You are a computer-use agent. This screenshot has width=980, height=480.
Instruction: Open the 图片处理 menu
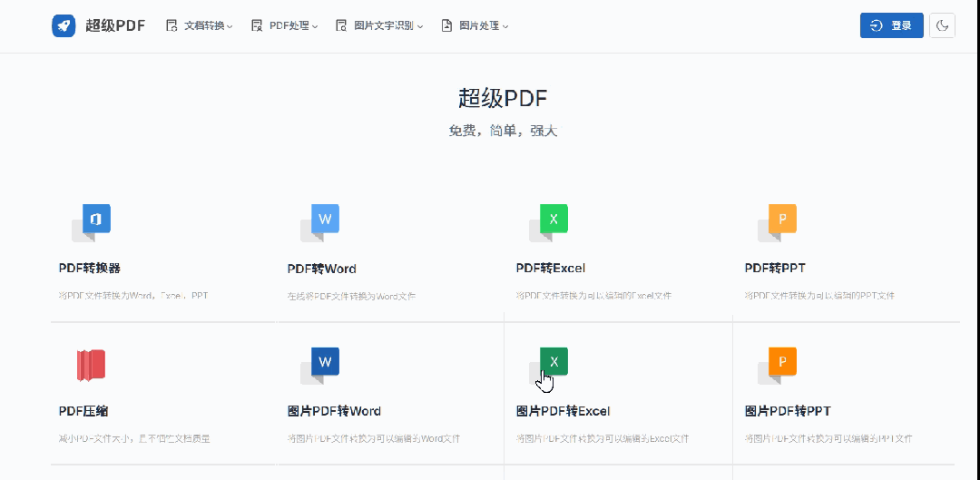pos(475,25)
